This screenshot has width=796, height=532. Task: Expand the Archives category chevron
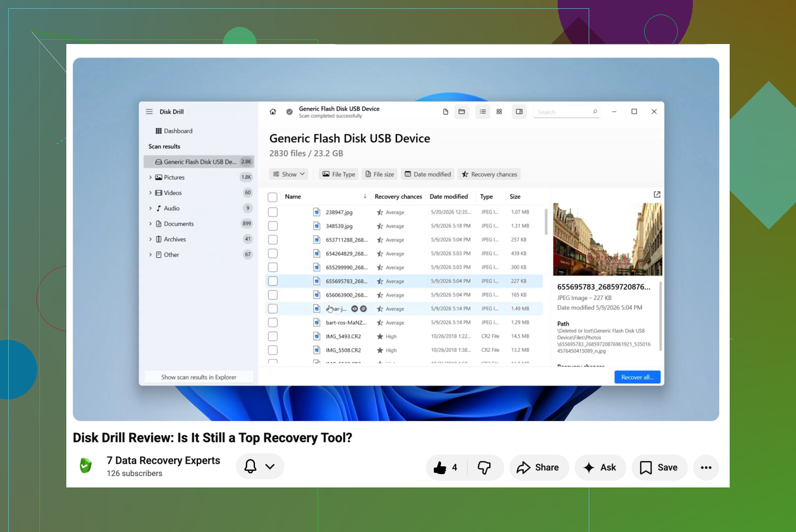[151, 239]
